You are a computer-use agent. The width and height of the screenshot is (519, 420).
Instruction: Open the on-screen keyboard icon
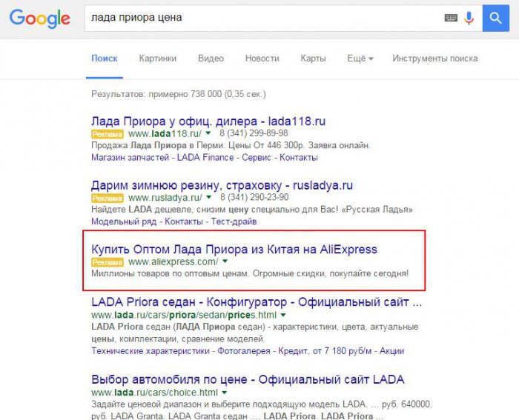(451, 18)
